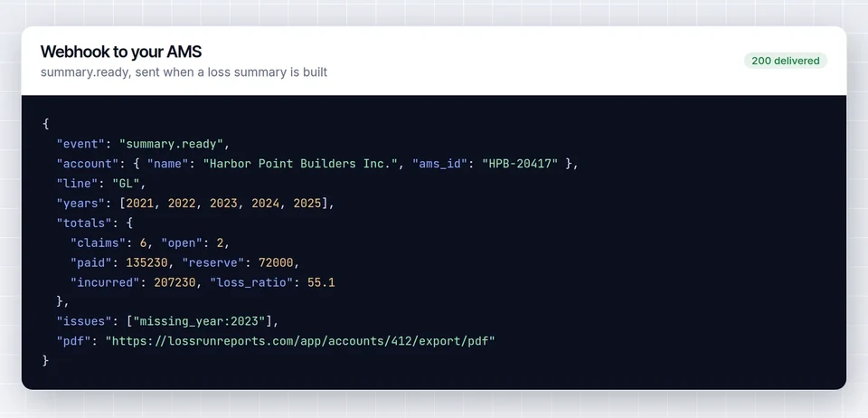This screenshot has height=418, width=868.
Task: Select the reserve value 72000
Action: (276, 262)
